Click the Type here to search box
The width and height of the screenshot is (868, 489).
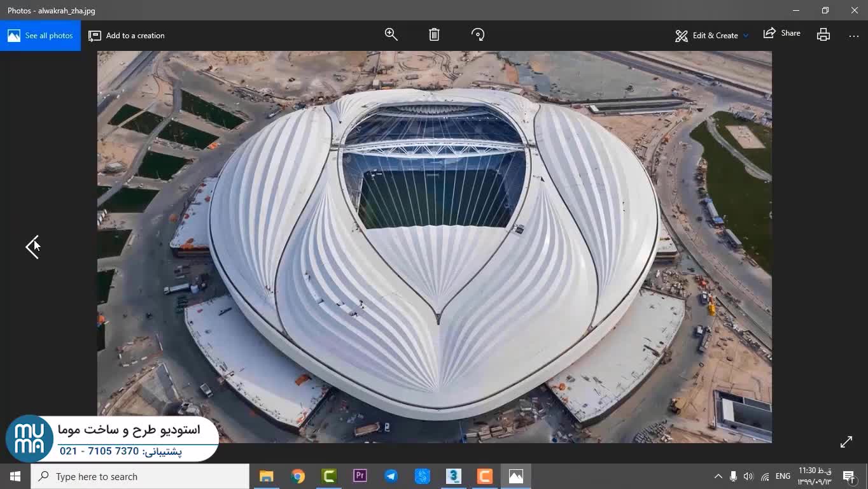[140, 476]
